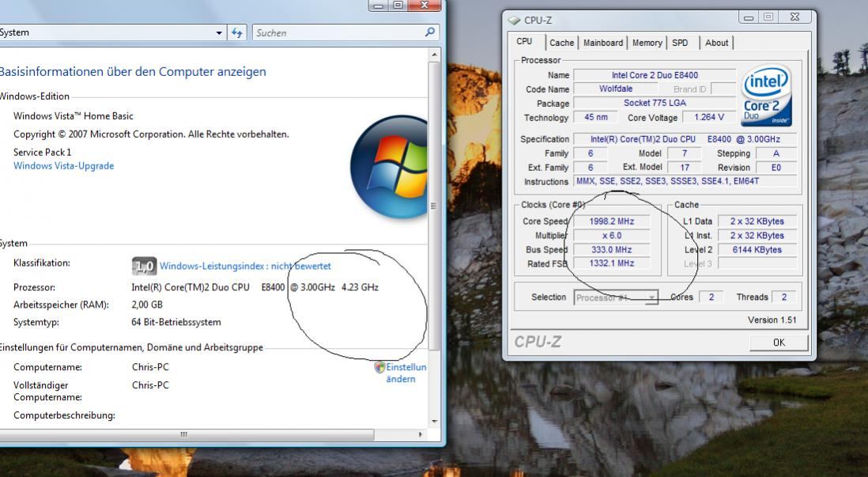Click the Revision value E0

point(776,168)
